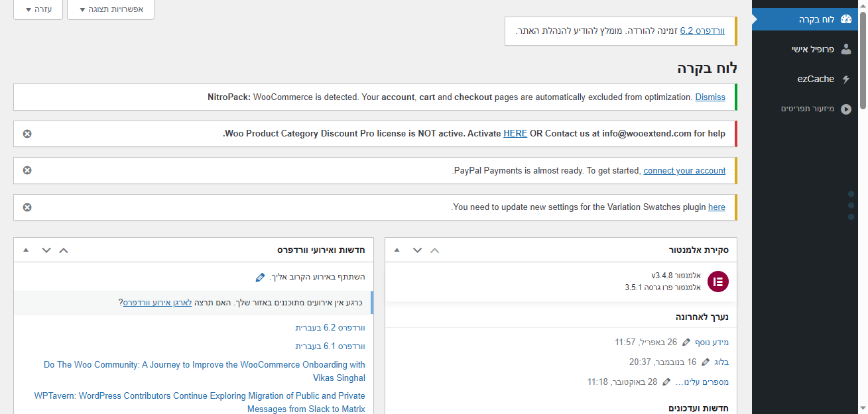Image resolution: width=868 pixels, height=414 pixels.
Task: Click the connect your account link
Action: click(x=684, y=171)
